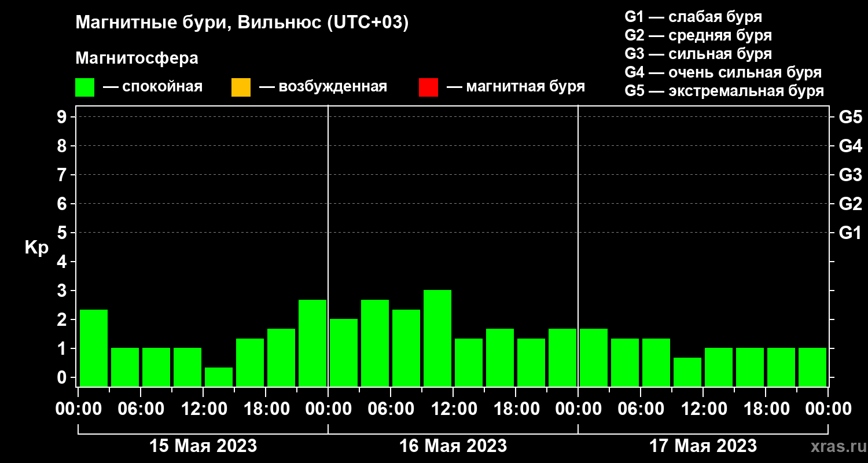Click the G1 storm level label on axis

[x=850, y=233]
